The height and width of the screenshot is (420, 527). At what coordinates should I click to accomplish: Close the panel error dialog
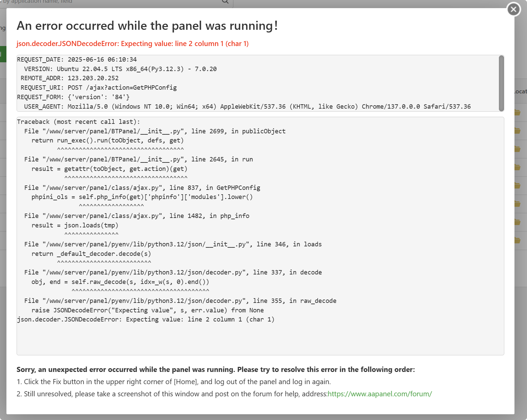tap(513, 9)
